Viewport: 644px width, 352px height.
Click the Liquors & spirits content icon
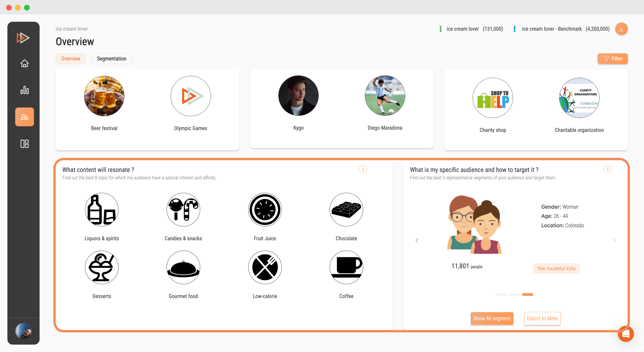[102, 210]
